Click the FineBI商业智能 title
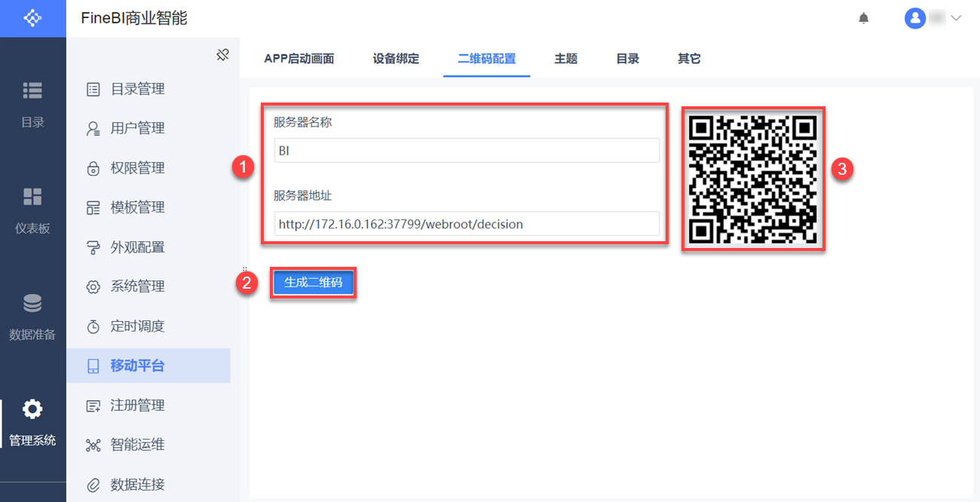This screenshot has height=502, width=980. [134, 18]
